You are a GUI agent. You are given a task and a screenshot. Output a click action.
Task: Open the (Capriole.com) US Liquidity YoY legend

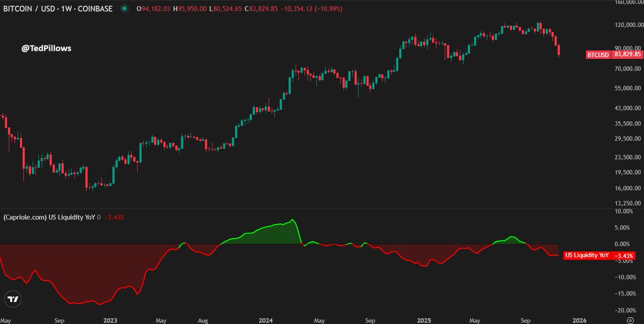click(49, 217)
